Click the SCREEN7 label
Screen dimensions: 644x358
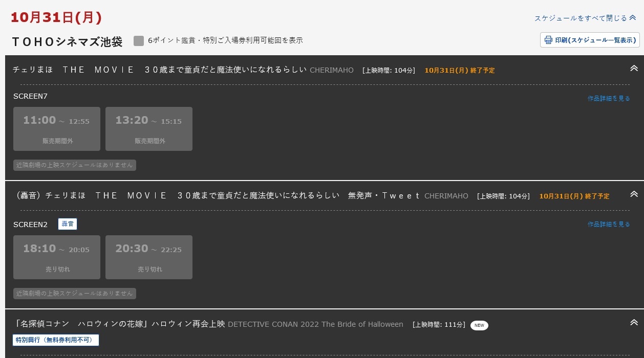(x=30, y=96)
